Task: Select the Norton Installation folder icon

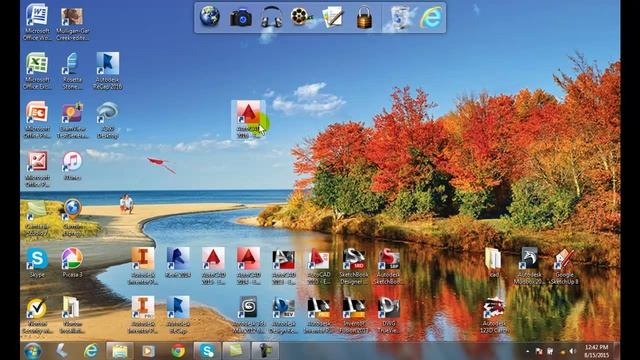Action: 72,315
